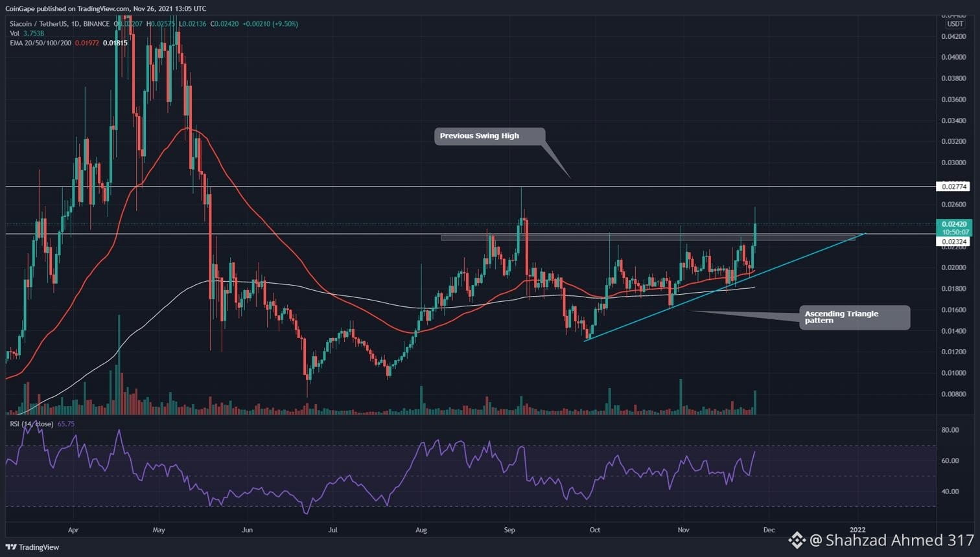Click the Nov label on time axis
980x557 pixels.
click(x=683, y=530)
